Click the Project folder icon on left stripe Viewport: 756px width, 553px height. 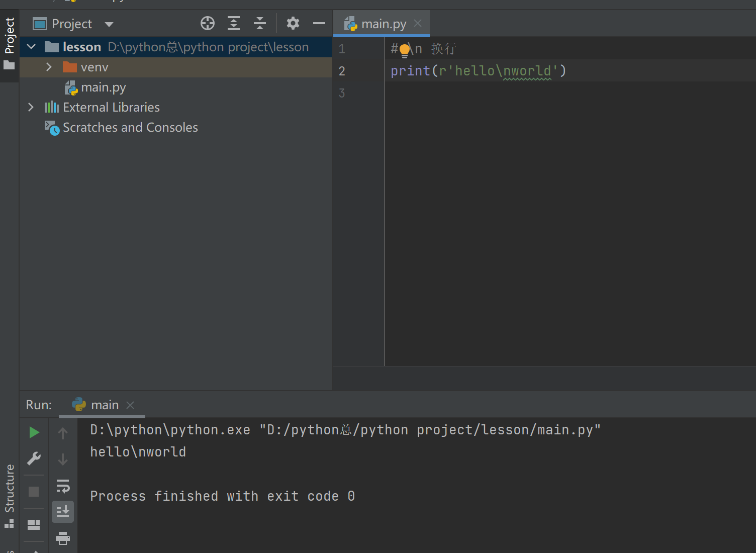(x=9, y=65)
